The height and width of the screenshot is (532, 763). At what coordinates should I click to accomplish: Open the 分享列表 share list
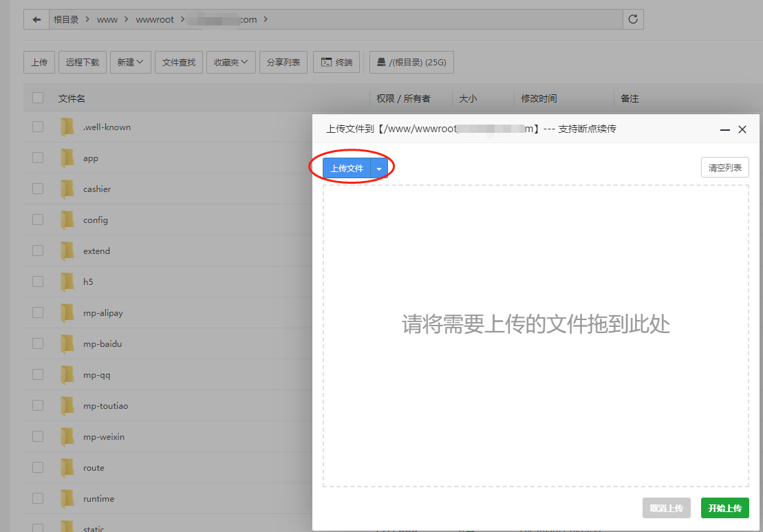pyautogui.click(x=283, y=62)
